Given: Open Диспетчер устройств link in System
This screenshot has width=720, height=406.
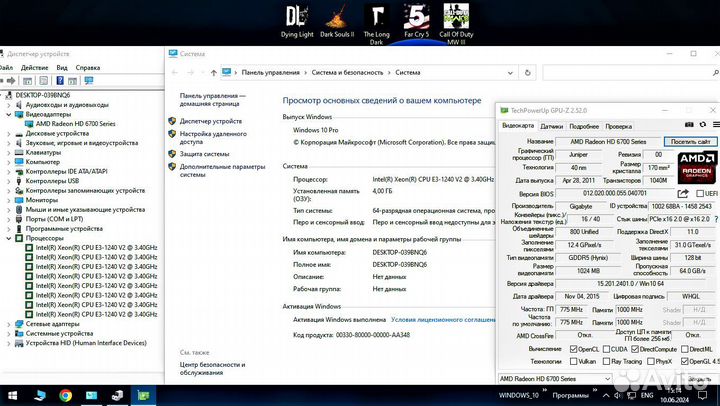Looking at the screenshot, I should click(x=211, y=121).
